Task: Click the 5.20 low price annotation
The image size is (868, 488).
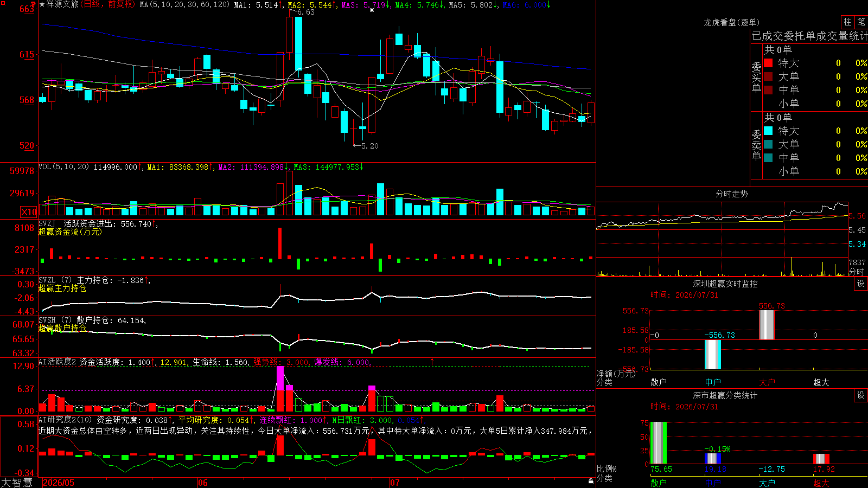Action: coord(369,146)
